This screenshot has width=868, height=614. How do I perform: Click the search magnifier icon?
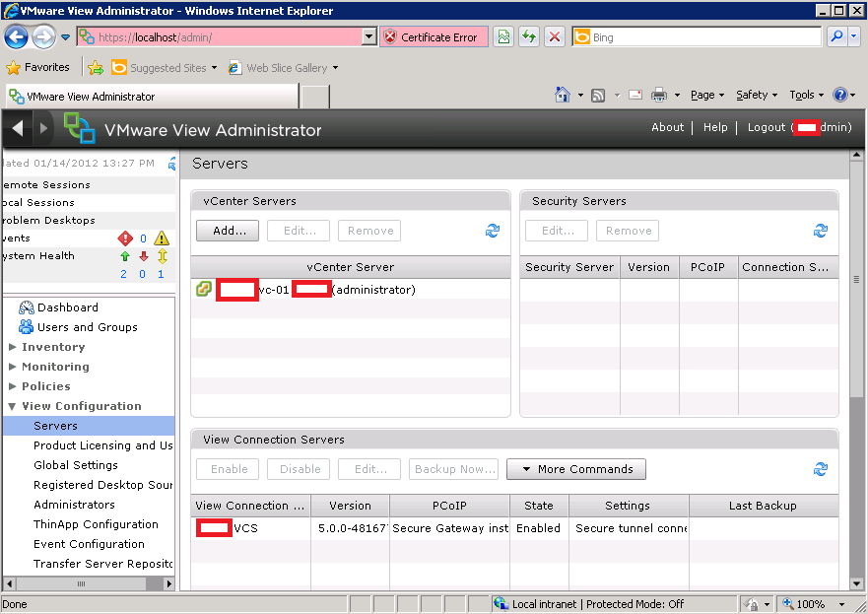click(836, 37)
